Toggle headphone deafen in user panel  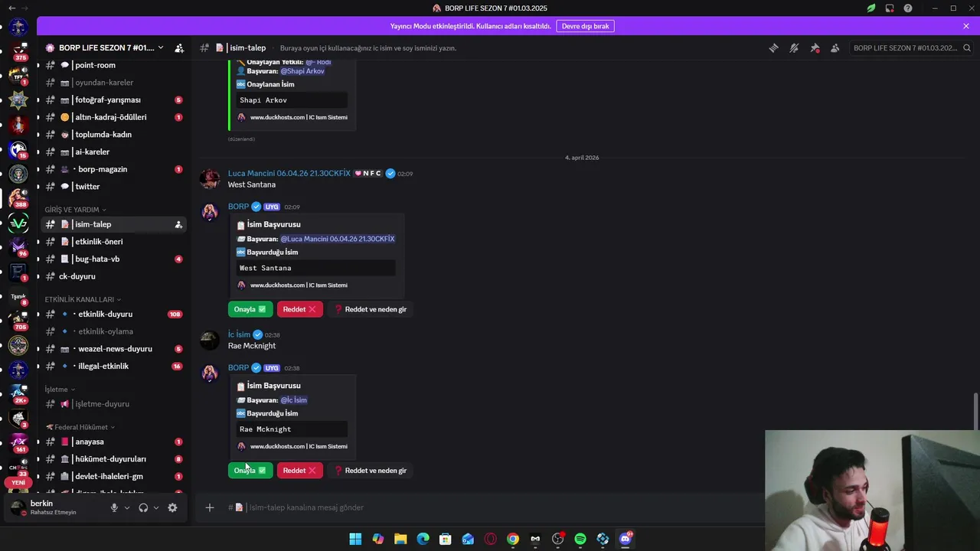point(143,507)
